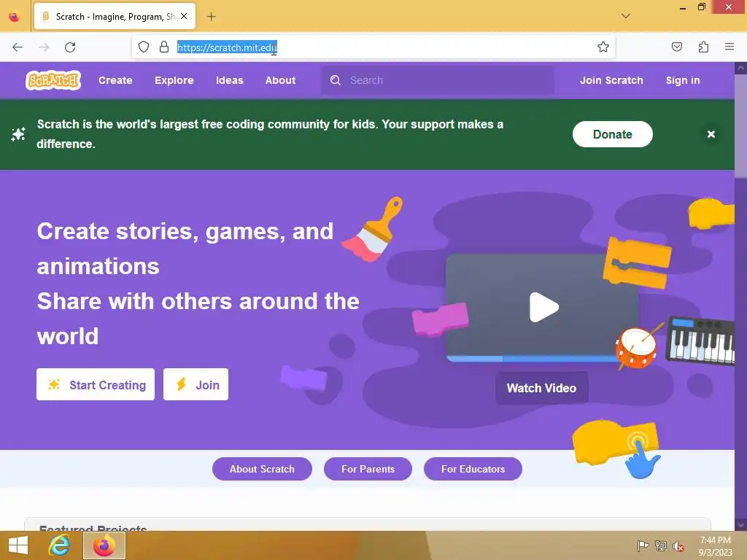
Task: Click the magnifier icon in Scratch search
Action: (x=336, y=80)
